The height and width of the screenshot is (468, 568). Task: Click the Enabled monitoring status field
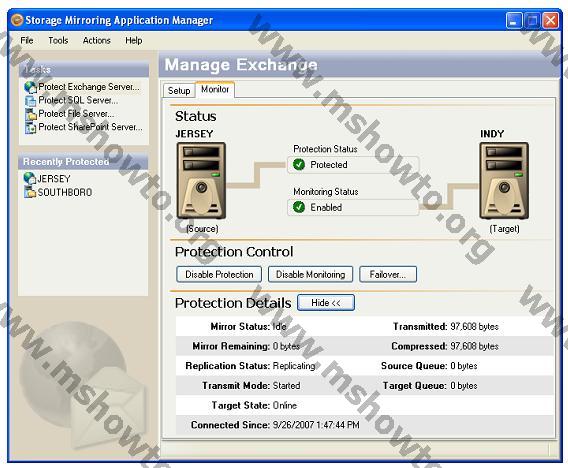click(x=353, y=208)
